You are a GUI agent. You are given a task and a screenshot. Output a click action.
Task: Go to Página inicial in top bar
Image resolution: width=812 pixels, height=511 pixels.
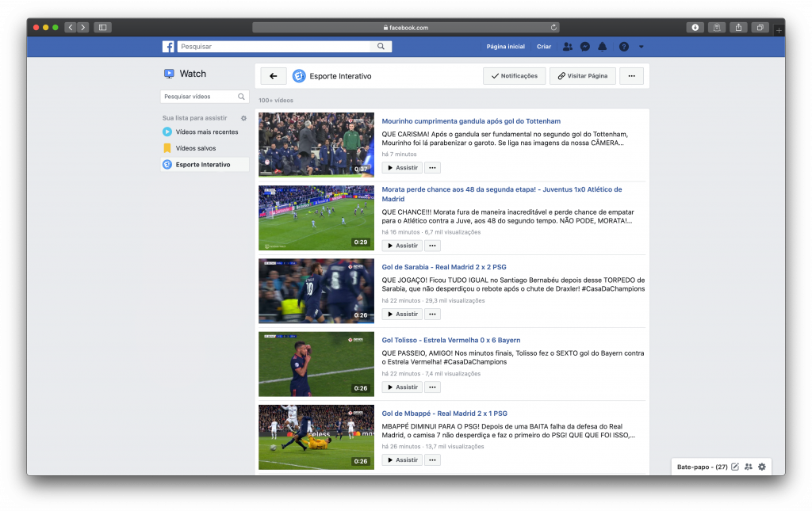pos(505,47)
